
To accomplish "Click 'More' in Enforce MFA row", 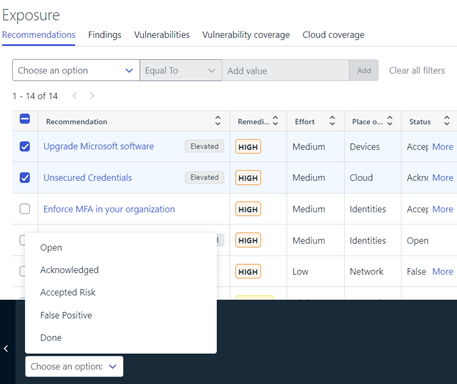I will (443, 209).
